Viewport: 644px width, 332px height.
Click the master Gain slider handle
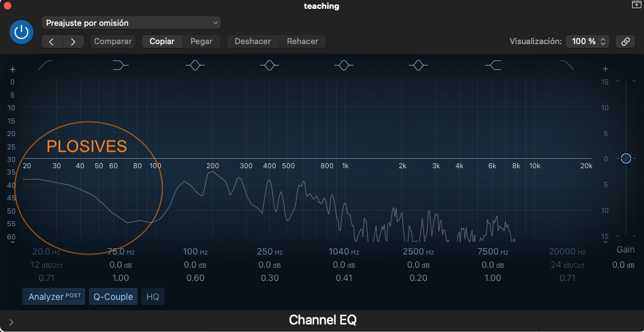click(625, 158)
